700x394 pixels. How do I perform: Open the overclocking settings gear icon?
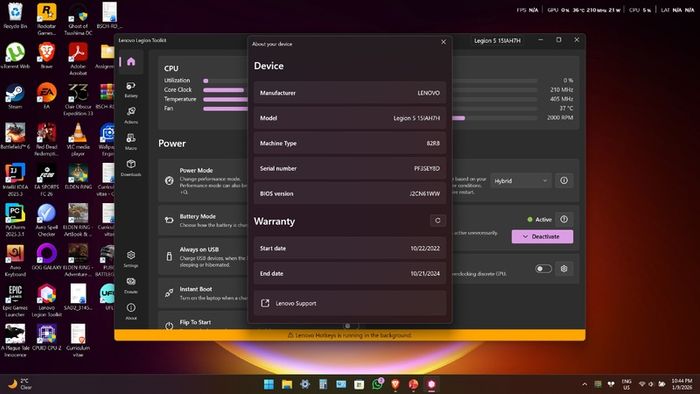pyautogui.click(x=564, y=269)
